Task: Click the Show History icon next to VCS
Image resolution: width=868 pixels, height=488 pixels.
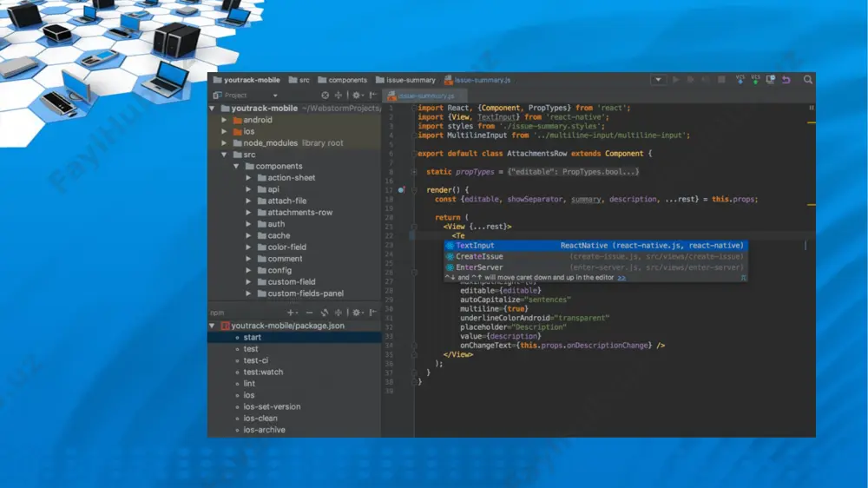Action: click(x=771, y=80)
